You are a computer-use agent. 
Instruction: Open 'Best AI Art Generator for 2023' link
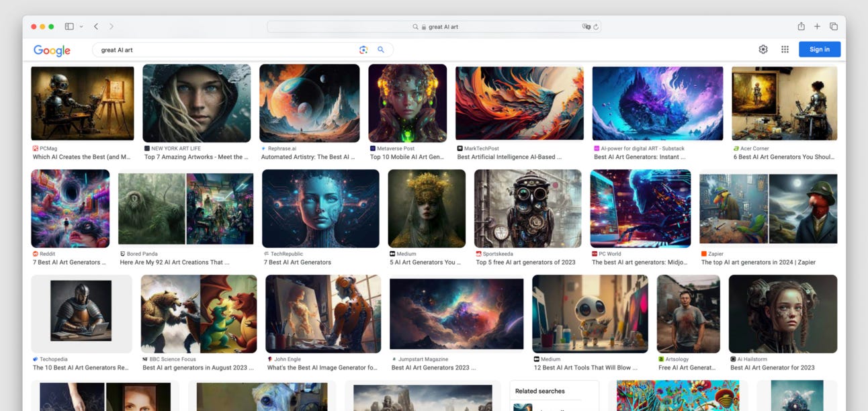[773, 368]
